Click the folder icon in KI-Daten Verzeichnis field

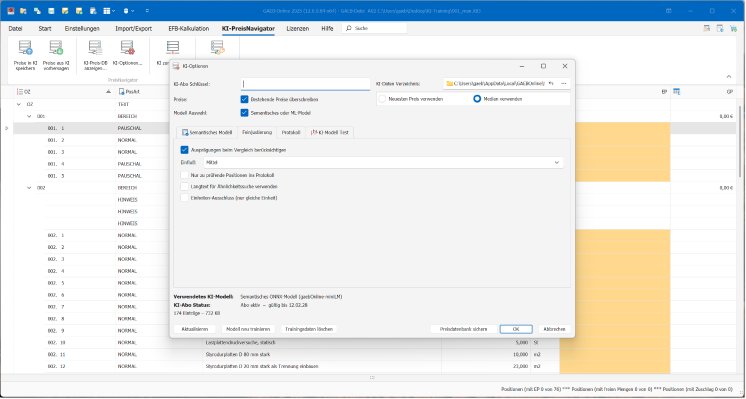[449, 84]
